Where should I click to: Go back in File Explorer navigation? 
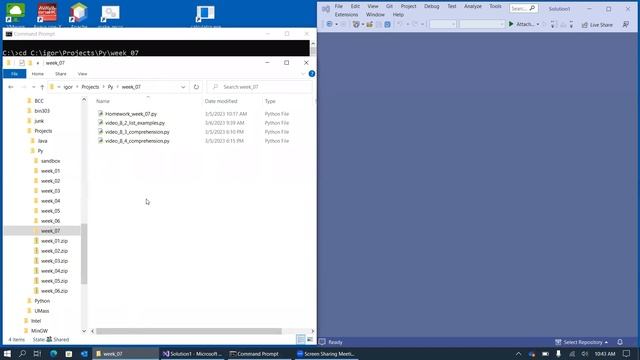click(x=11, y=87)
